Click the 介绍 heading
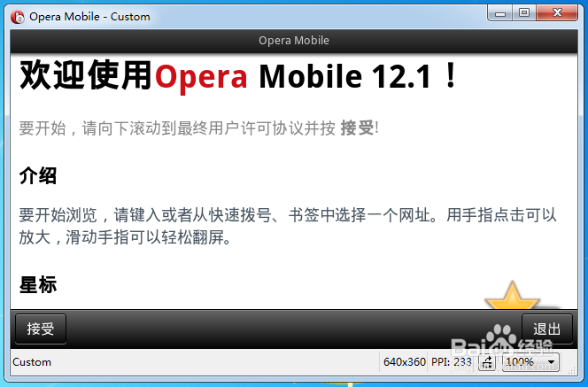 point(38,175)
